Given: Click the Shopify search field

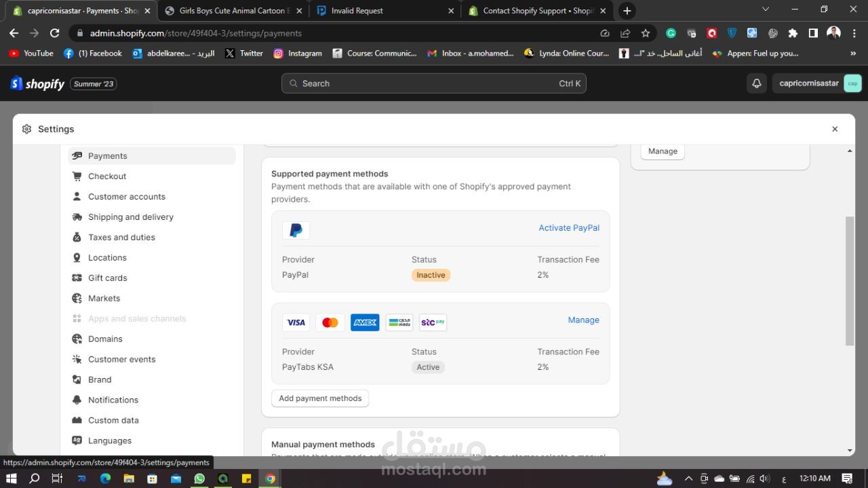Looking at the screenshot, I should coord(434,83).
